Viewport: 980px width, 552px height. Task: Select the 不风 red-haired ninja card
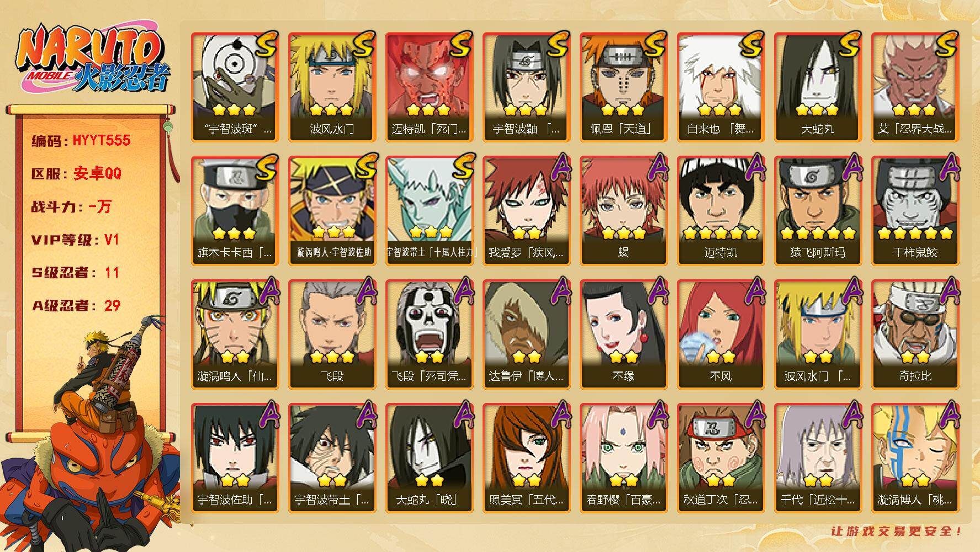[x=721, y=334]
